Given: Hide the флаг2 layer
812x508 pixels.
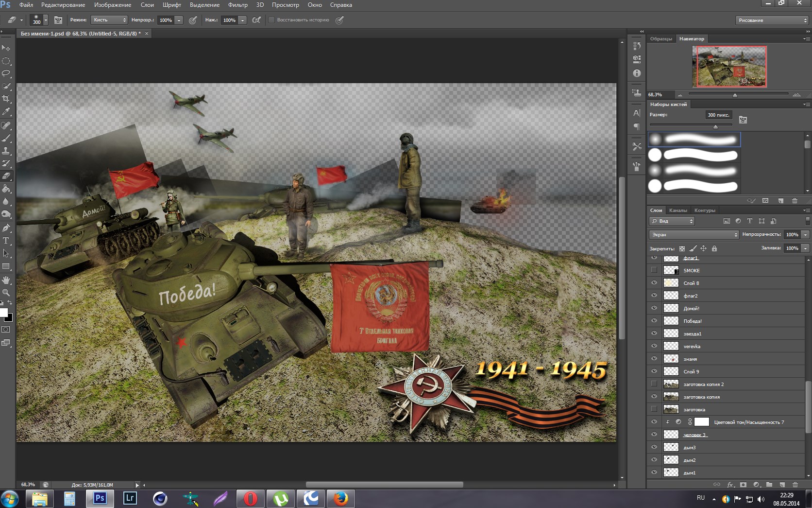Looking at the screenshot, I should (654, 296).
